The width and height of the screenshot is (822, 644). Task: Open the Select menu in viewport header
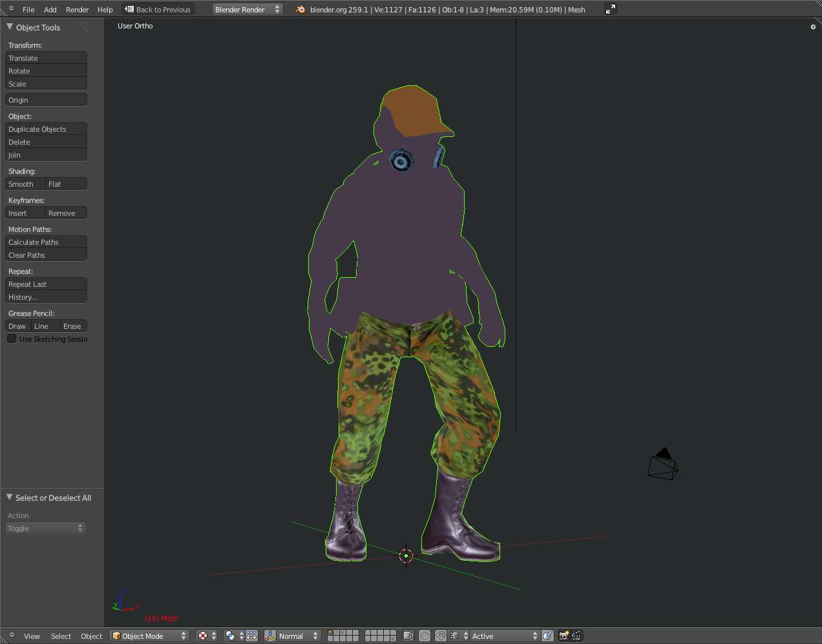(x=61, y=636)
